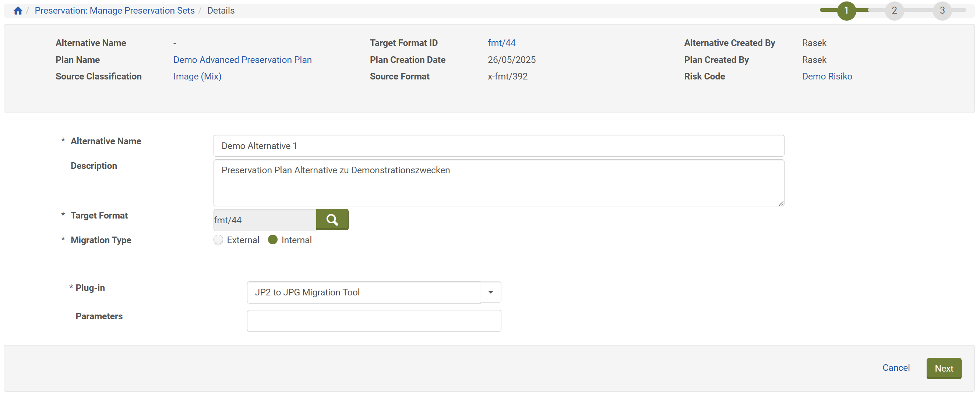Select the External migration type radio

218,240
